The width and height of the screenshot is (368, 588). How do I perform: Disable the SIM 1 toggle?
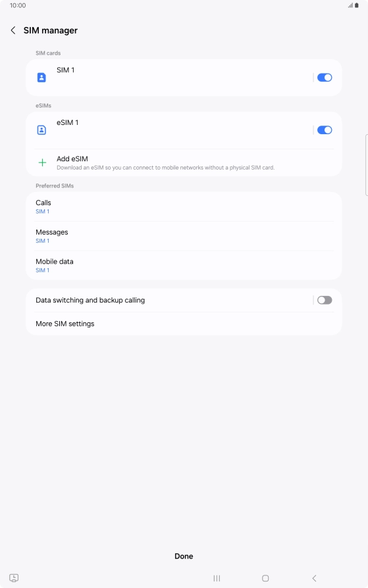pyautogui.click(x=325, y=78)
